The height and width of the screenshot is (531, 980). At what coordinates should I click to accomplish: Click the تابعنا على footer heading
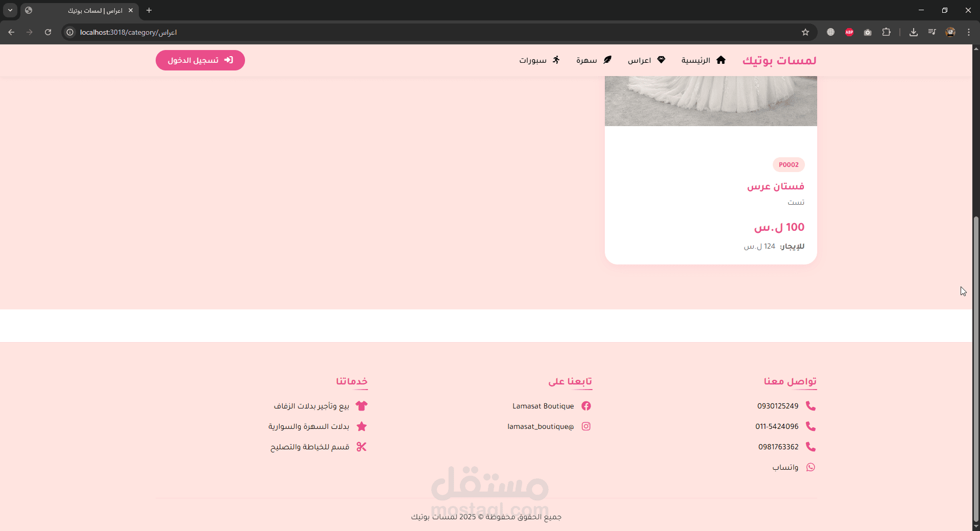pyautogui.click(x=570, y=381)
